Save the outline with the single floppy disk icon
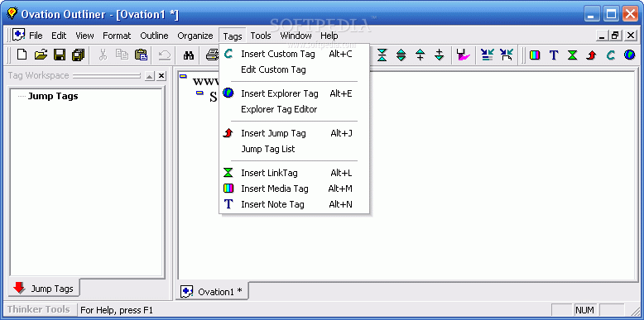 [60, 55]
